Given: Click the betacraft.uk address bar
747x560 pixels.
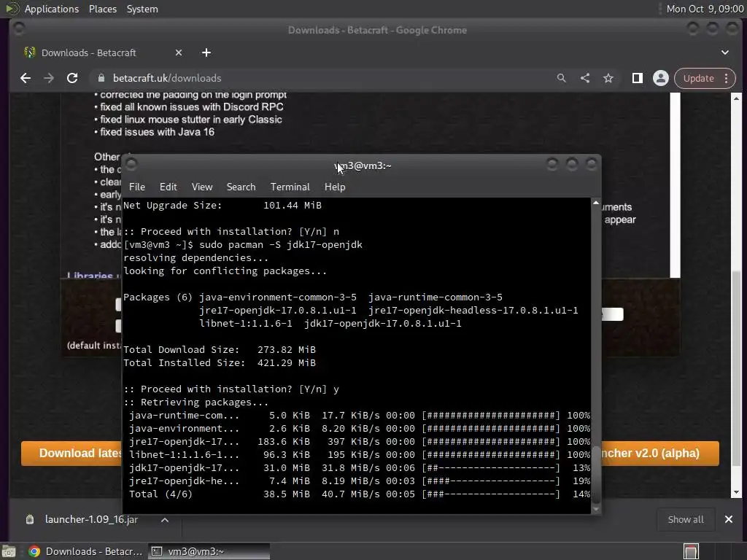Looking at the screenshot, I should (x=324, y=78).
